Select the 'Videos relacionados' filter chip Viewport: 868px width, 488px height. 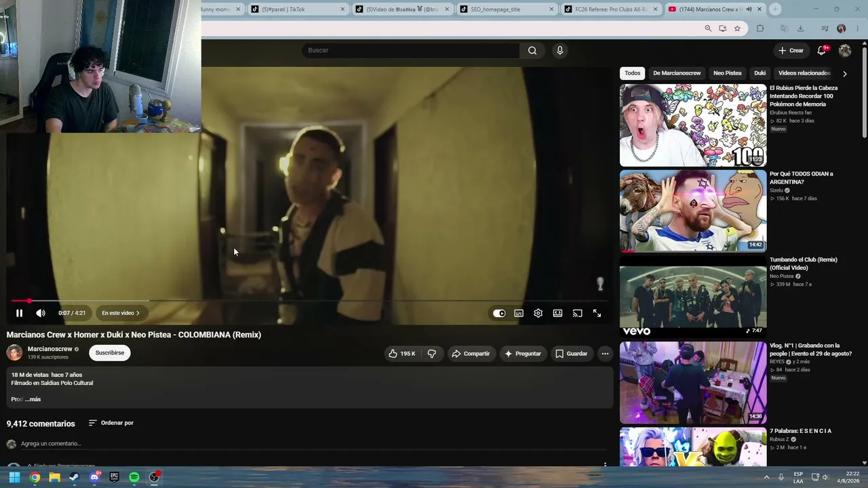coord(804,73)
